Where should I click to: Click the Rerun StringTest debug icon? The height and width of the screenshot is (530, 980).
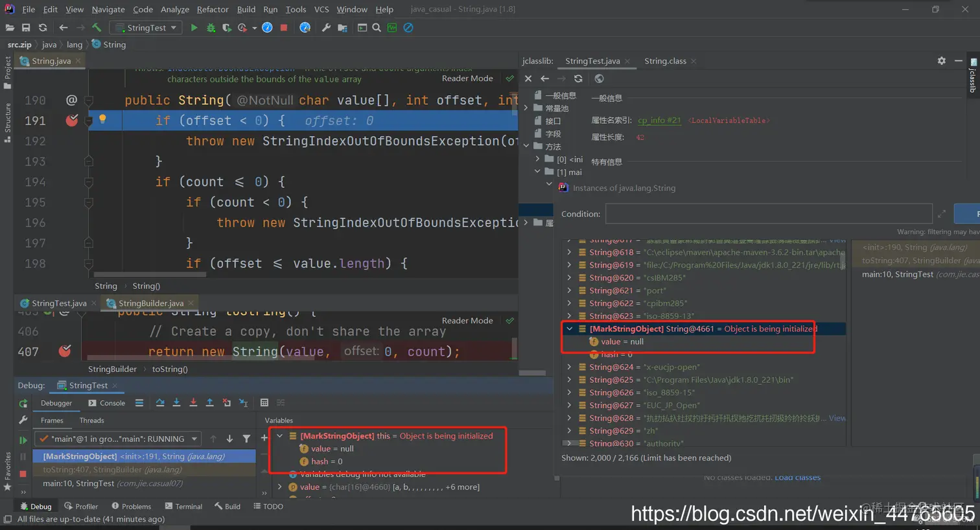click(23, 403)
